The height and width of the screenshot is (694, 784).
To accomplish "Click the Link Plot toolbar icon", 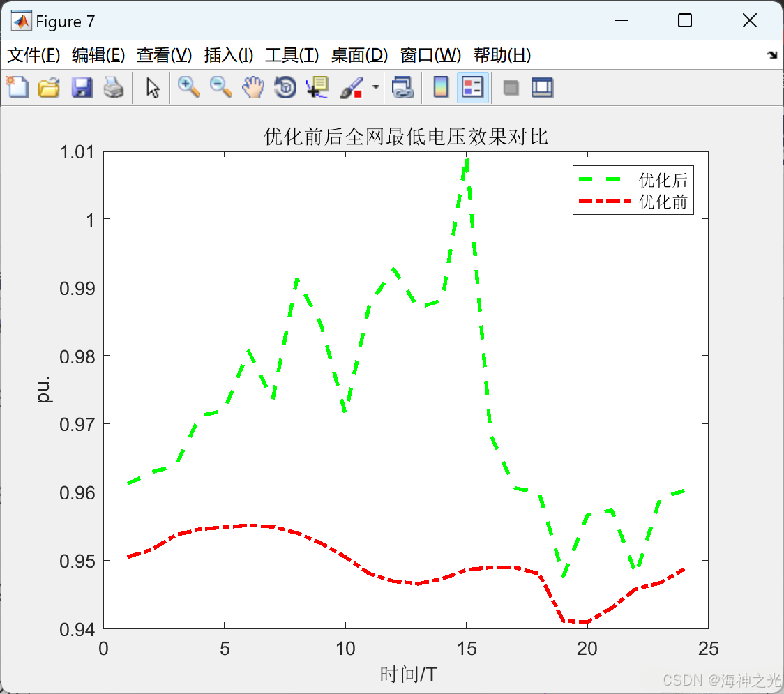I will tap(403, 87).
